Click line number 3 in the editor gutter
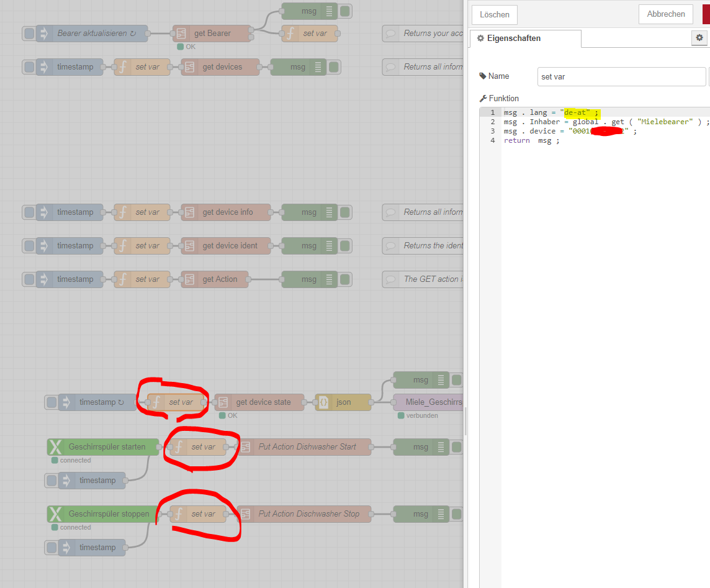The width and height of the screenshot is (710, 588). [x=493, y=132]
